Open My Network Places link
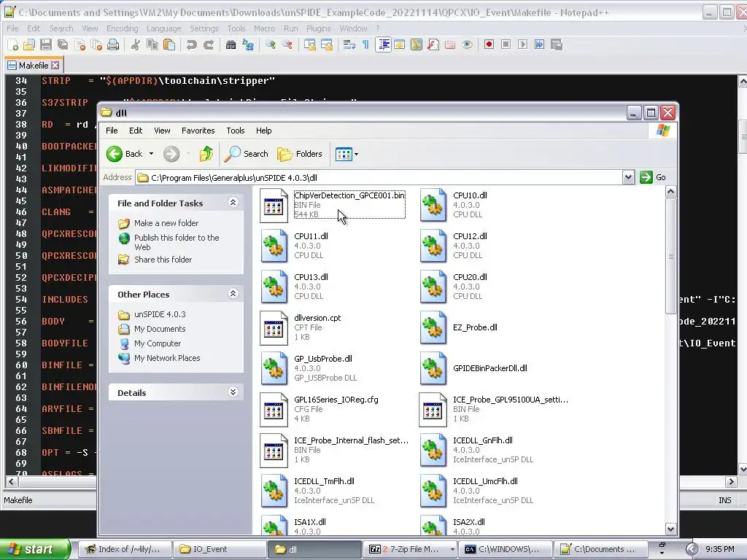 point(167,358)
